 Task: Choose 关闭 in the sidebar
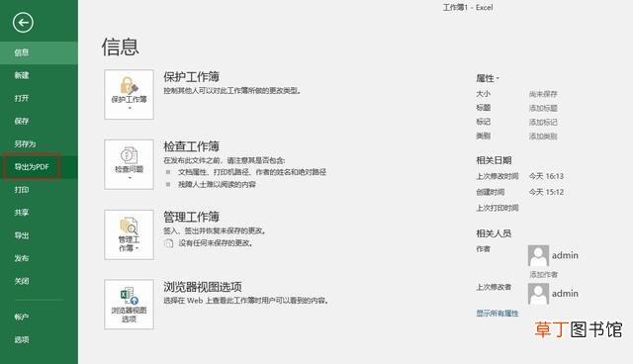(39, 281)
